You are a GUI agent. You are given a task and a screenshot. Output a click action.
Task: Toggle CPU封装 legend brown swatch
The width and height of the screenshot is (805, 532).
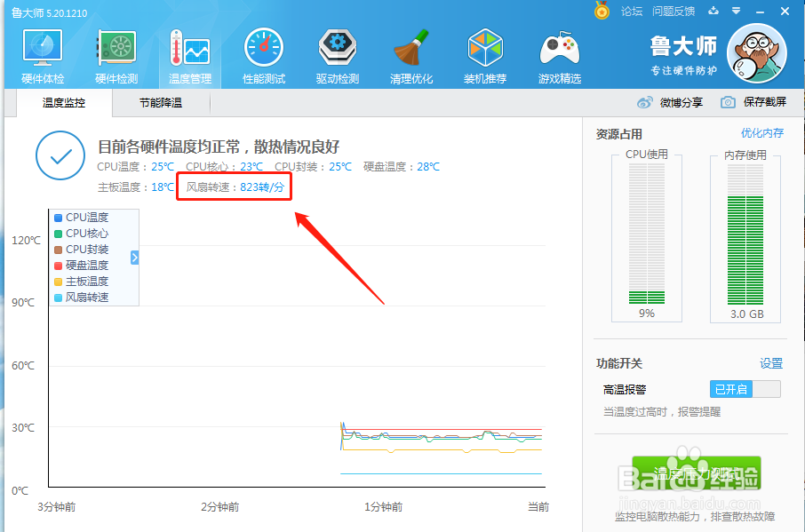[x=58, y=250]
